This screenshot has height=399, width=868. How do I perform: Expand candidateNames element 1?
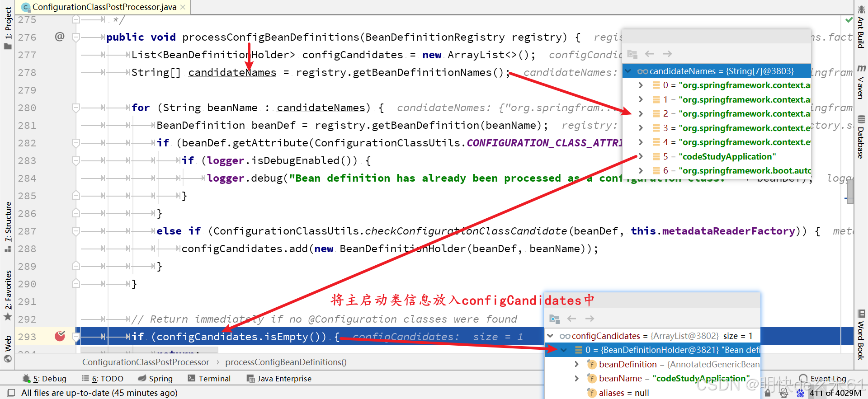[x=641, y=99]
